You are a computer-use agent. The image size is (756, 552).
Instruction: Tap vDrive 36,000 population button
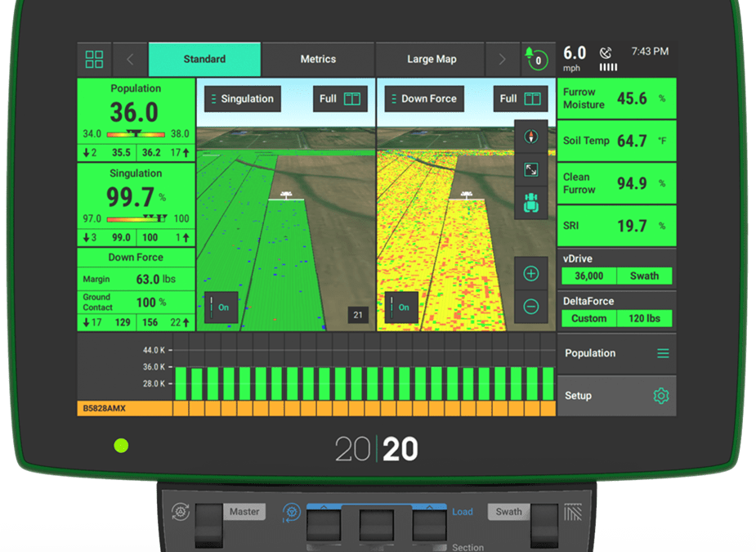[588, 276]
